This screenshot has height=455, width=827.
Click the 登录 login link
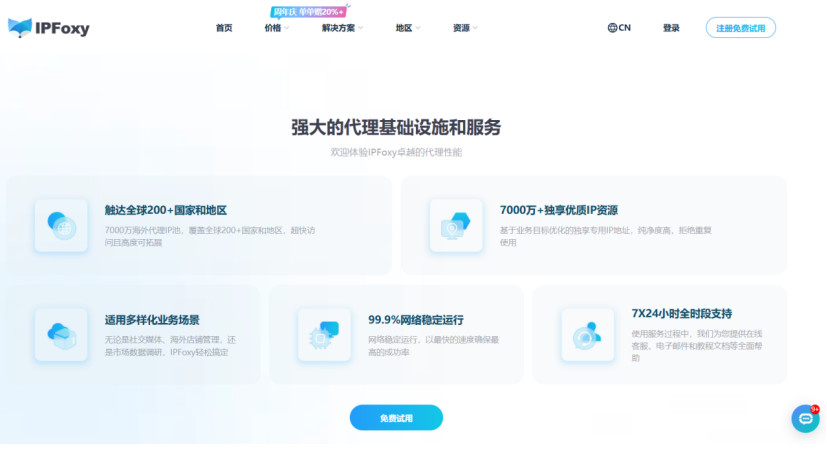pyautogui.click(x=671, y=28)
